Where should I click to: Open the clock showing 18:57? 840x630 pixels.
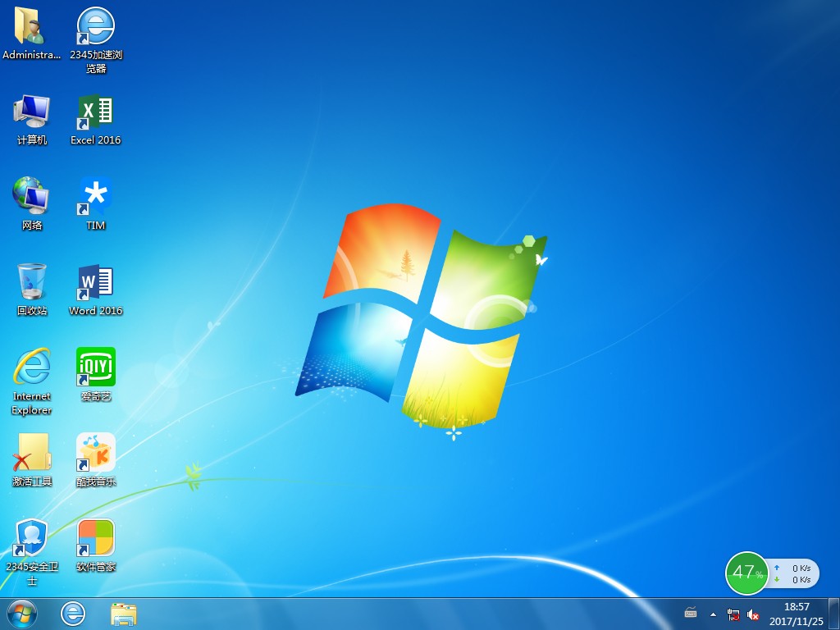click(797, 614)
